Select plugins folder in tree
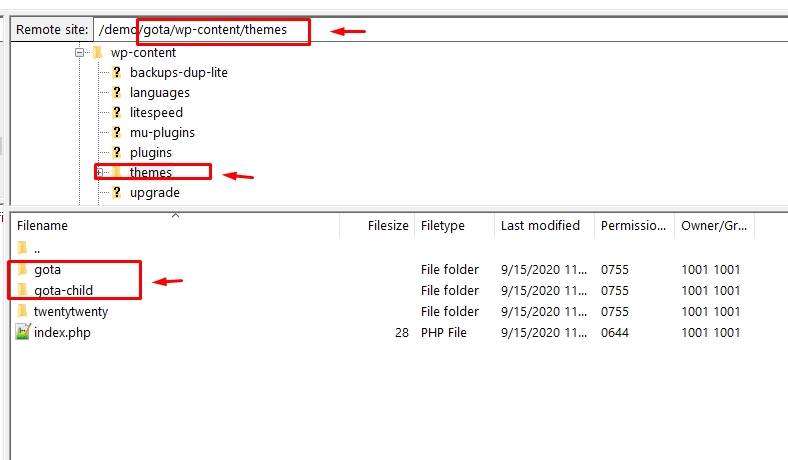The image size is (788, 460). 150,152
